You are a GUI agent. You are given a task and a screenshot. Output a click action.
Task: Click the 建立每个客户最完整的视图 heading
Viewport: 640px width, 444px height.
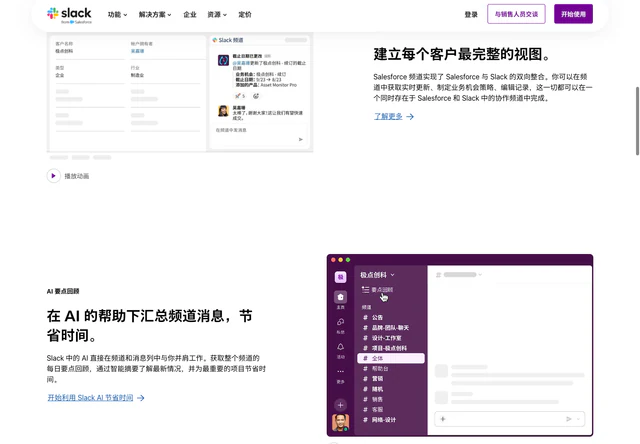(463, 54)
